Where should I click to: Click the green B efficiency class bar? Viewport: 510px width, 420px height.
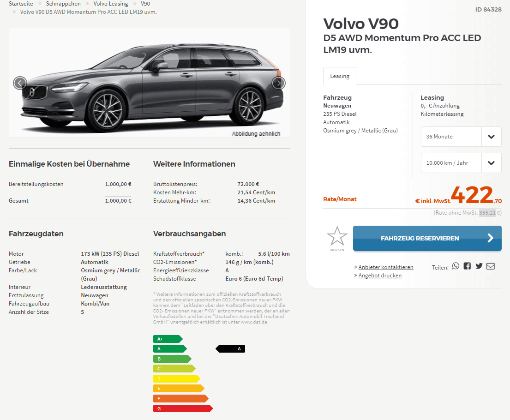click(172, 359)
